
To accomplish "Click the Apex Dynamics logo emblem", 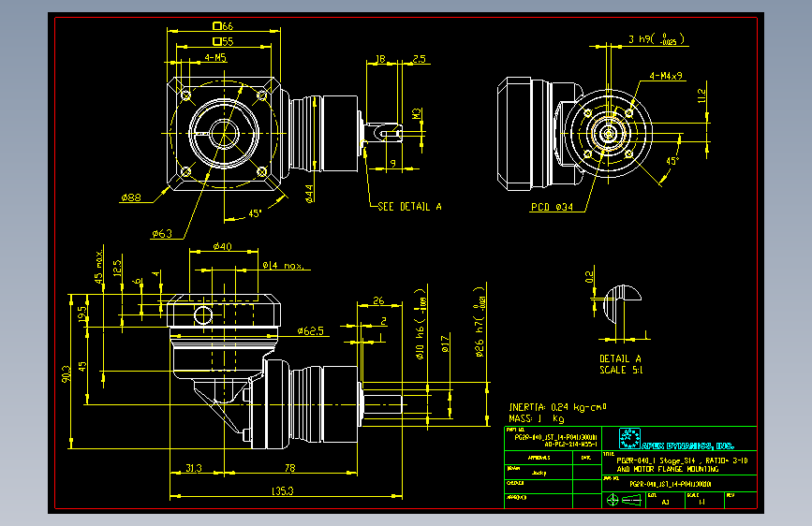I will pyautogui.click(x=629, y=439).
